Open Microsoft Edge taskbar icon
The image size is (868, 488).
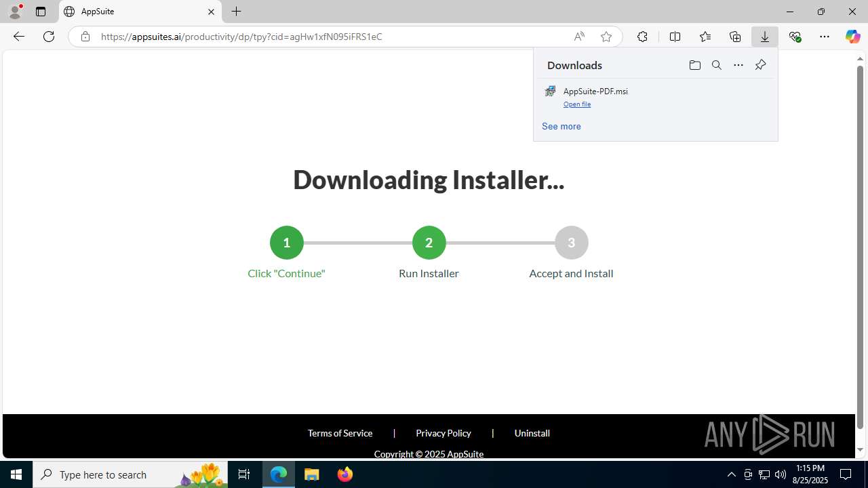[x=279, y=474]
